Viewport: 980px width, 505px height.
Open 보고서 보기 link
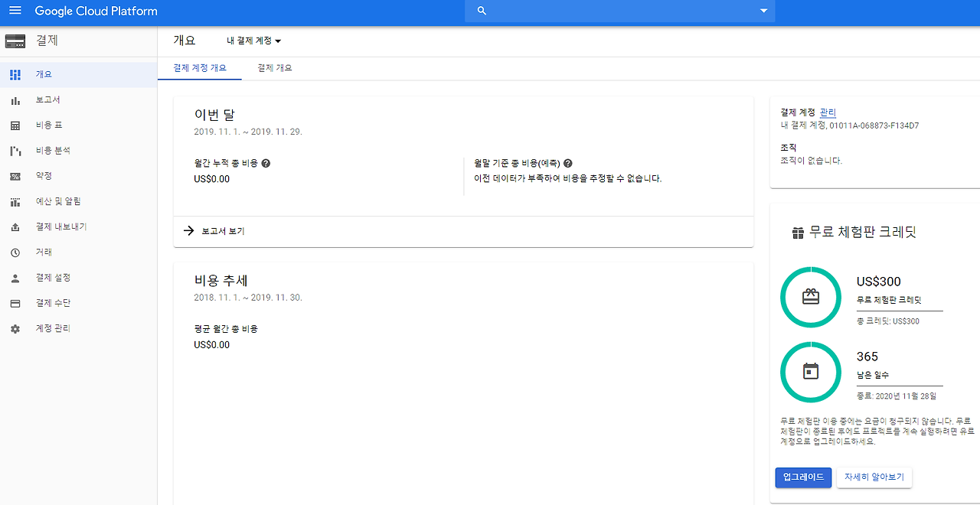click(223, 230)
